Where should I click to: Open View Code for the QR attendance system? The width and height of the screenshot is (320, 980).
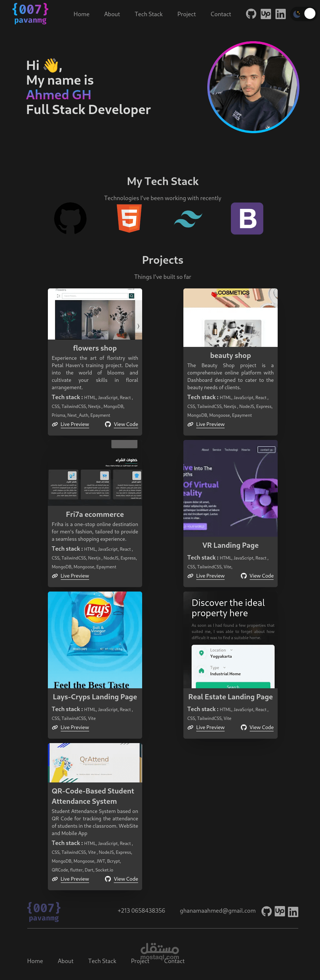(x=126, y=879)
